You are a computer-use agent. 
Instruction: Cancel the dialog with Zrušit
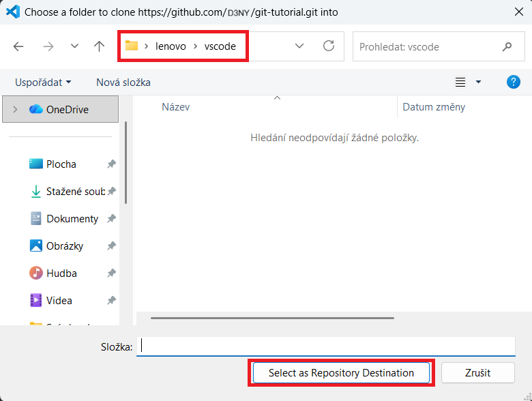[x=477, y=373]
